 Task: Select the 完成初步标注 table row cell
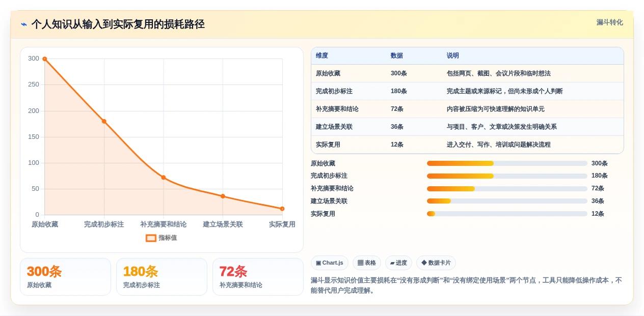(334, 91)
